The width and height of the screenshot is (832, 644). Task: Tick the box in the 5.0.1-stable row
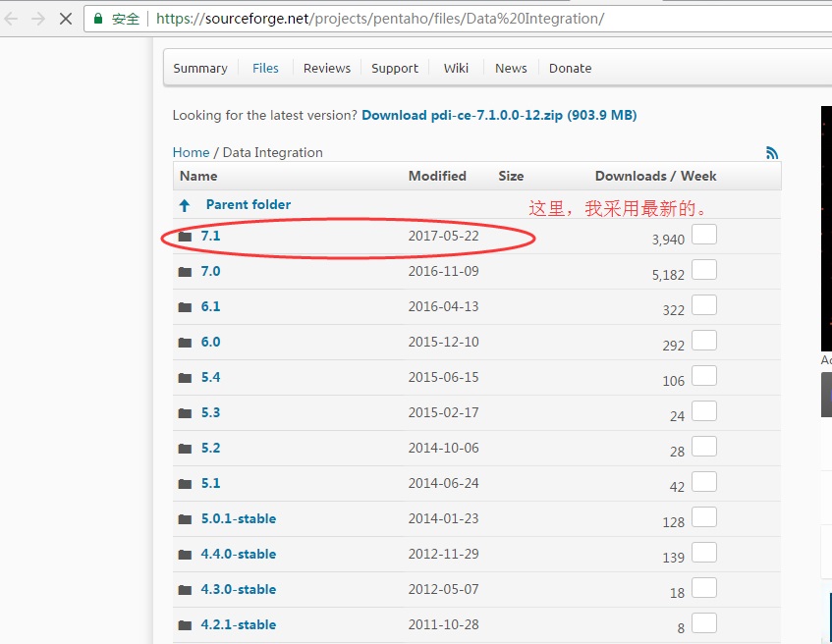[704, 516]
